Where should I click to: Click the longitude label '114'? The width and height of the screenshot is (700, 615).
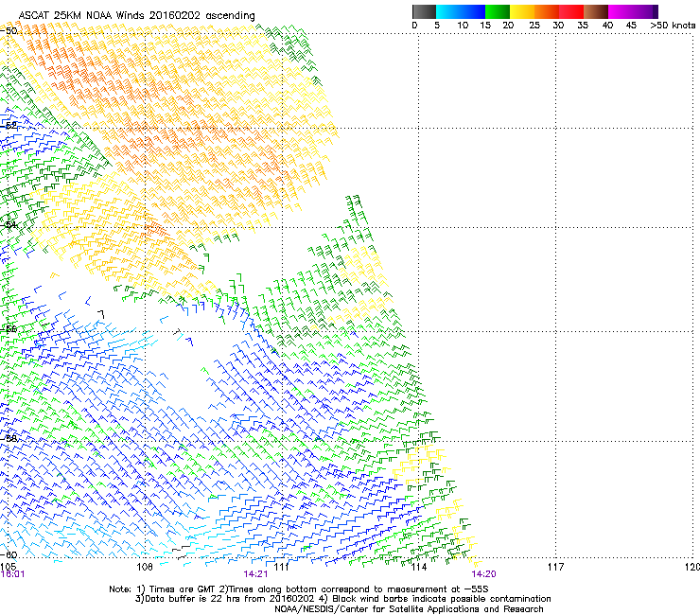[419, 567]
